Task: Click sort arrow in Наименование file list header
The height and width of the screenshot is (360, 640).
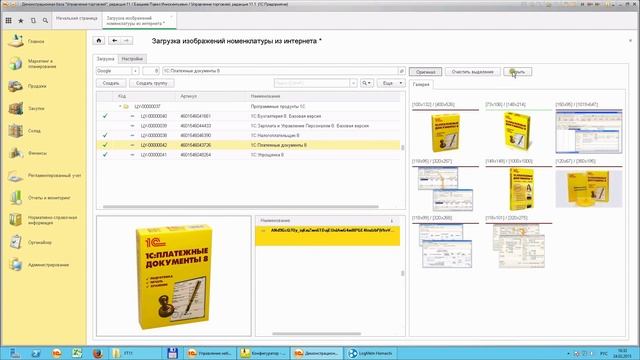Action: tap(391, 220)
